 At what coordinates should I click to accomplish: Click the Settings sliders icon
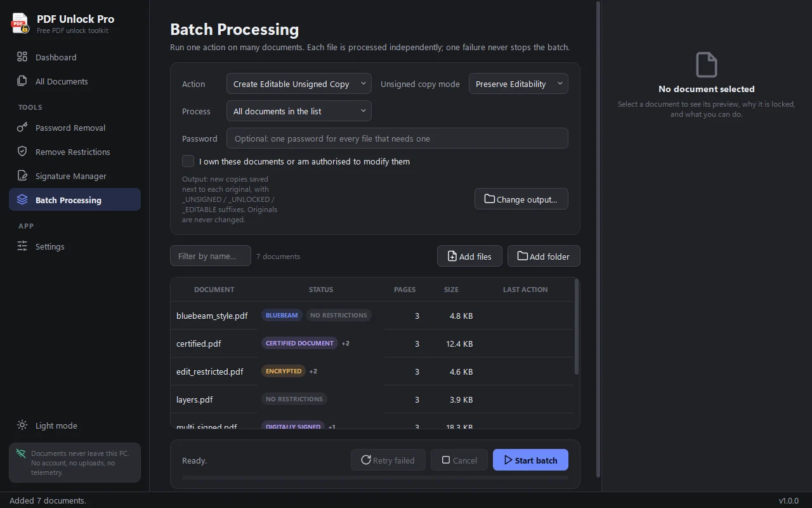click(x=22, y=246)
